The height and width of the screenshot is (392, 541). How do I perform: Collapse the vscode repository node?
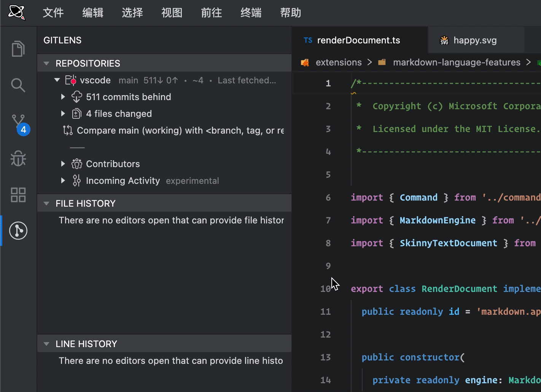[57, 80]
